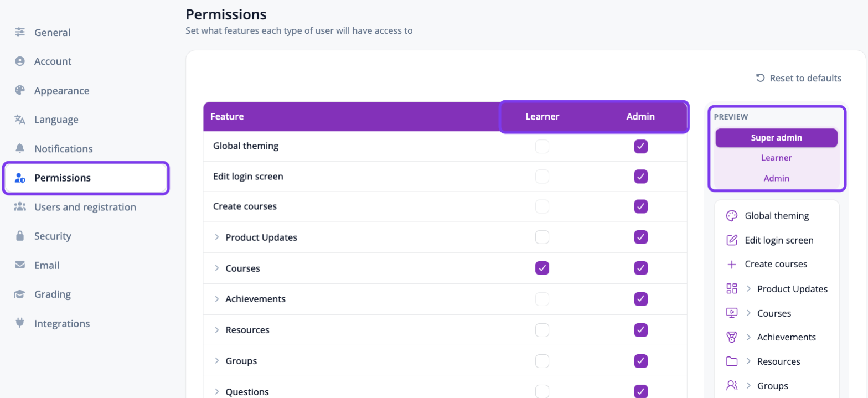Click the Integrations plug icon
The image size is (868, 398).
click(20, 323)
